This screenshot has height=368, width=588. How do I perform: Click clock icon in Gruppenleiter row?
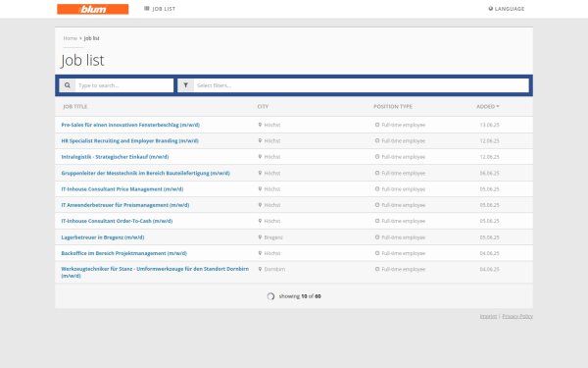pyautogui.click(x=377, y=173)
